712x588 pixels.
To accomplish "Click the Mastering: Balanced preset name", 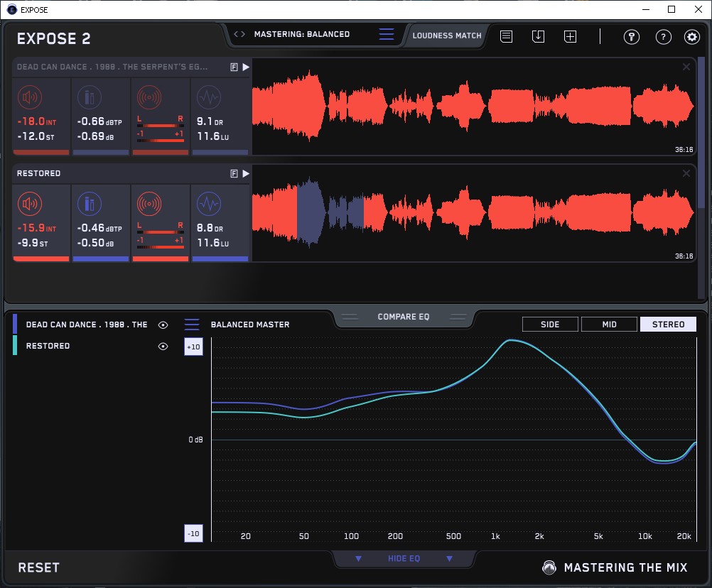I will pyautogui.click(x=302, y=34).
